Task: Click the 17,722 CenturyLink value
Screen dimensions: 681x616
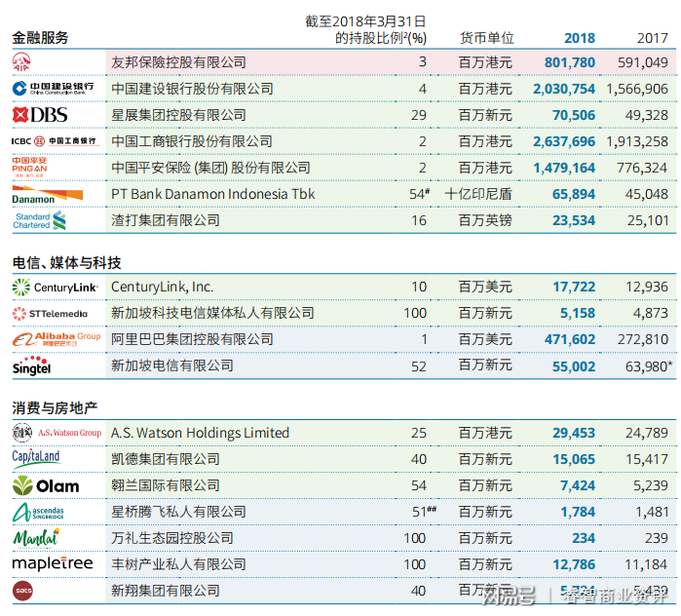Action: coord(574,287)
